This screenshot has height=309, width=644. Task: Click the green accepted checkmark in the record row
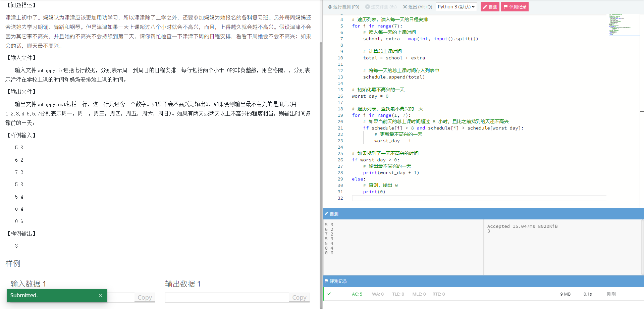coord(329,294)
